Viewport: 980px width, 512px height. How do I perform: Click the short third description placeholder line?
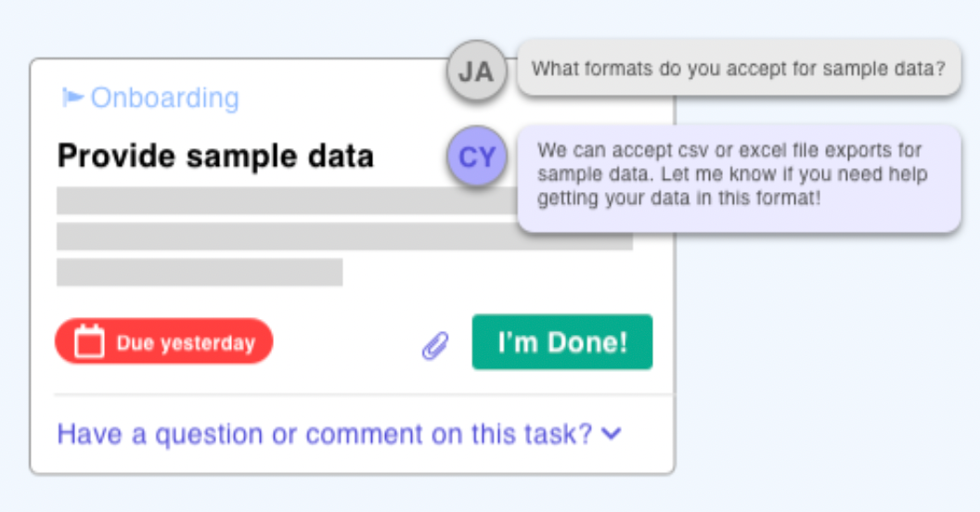coord(200,273)
